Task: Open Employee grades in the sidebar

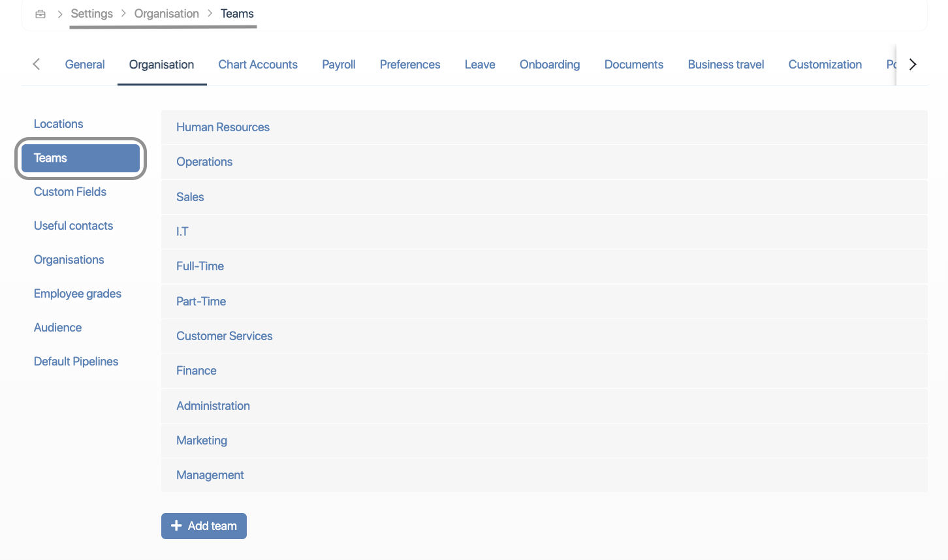Action: [78, 294]
